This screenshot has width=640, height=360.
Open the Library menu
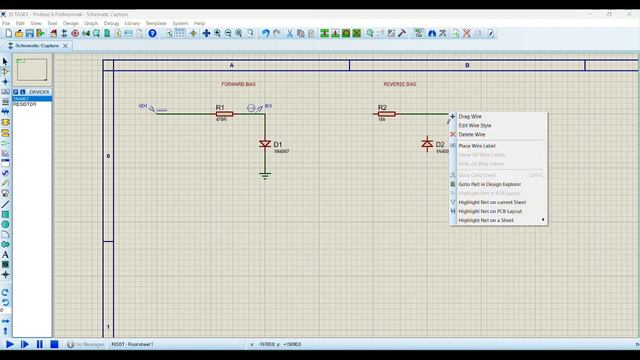pyautogui.click(x=132, y=23)
